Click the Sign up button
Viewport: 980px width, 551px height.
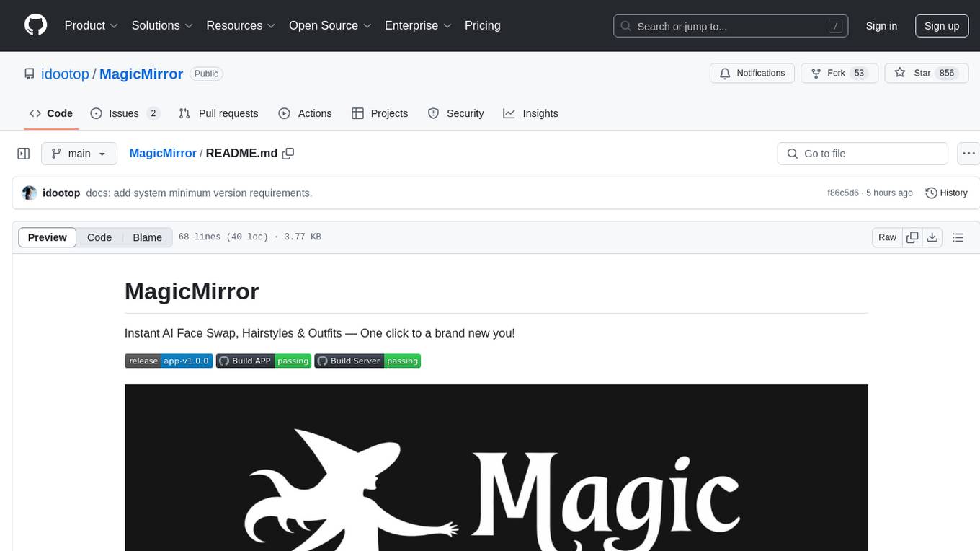(942, 26)
